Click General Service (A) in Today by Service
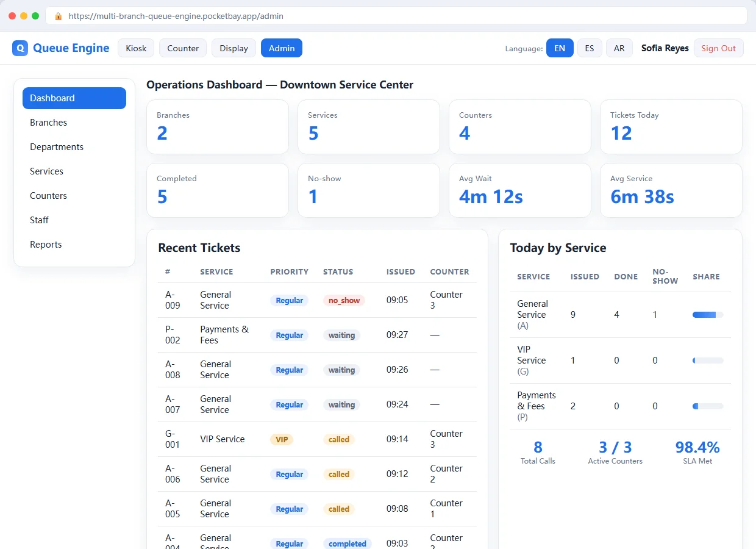Screen dimensions: 756x549 point(532,315)
